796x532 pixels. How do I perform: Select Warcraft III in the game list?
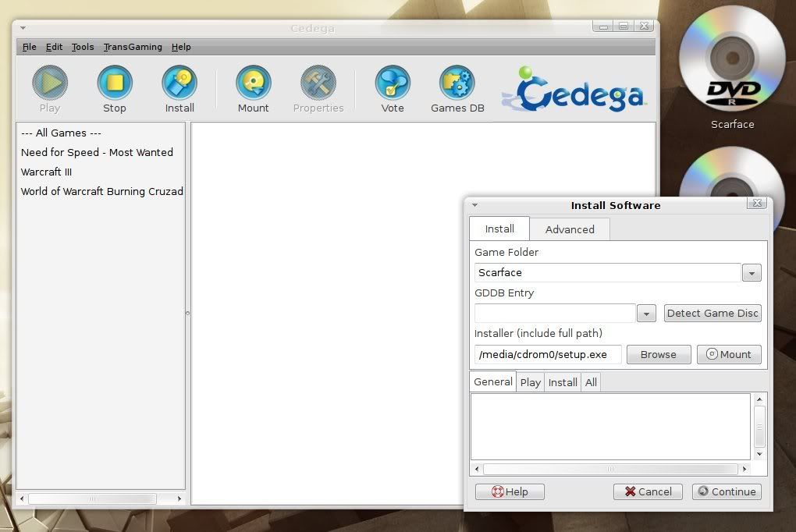click(x=101, y=172)
